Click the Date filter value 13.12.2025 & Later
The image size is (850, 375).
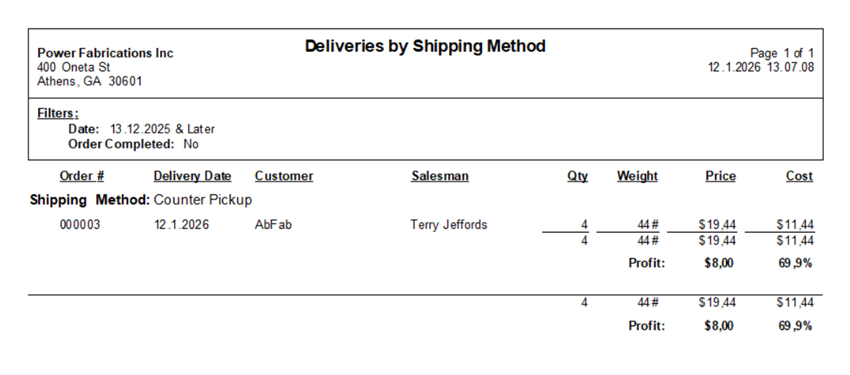coord(163,129)
